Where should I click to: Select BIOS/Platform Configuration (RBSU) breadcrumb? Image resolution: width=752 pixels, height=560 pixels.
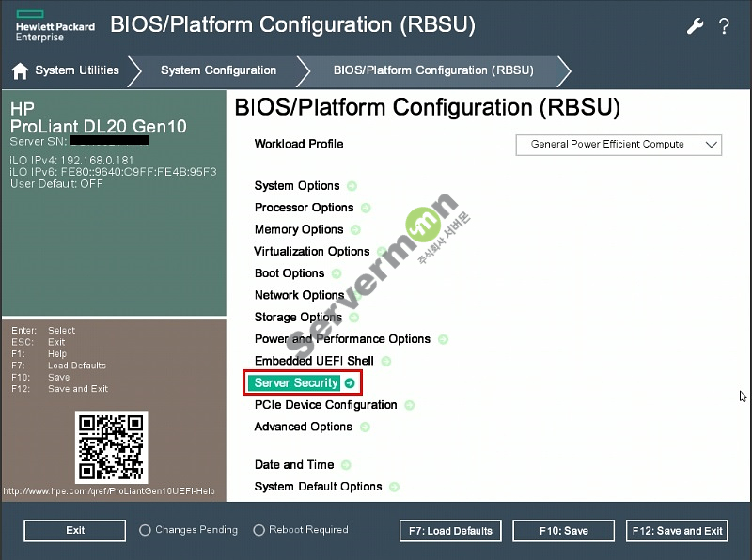[433, 70]
